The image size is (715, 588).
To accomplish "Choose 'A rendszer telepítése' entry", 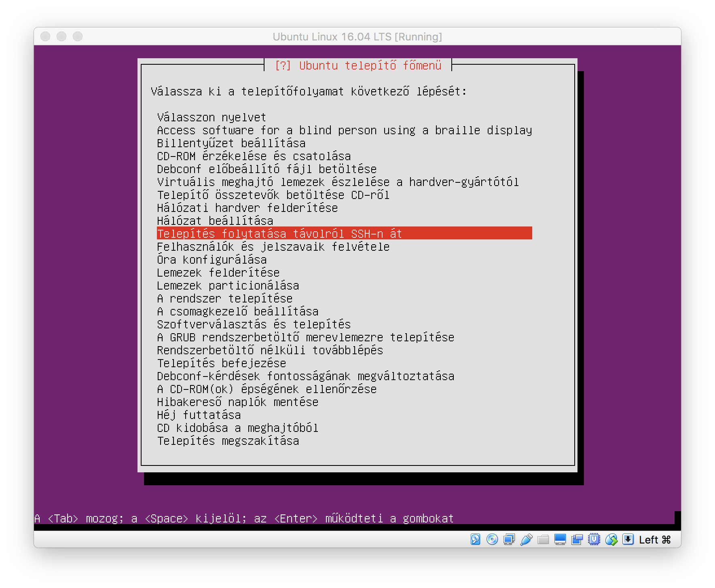I will point(225,298).
